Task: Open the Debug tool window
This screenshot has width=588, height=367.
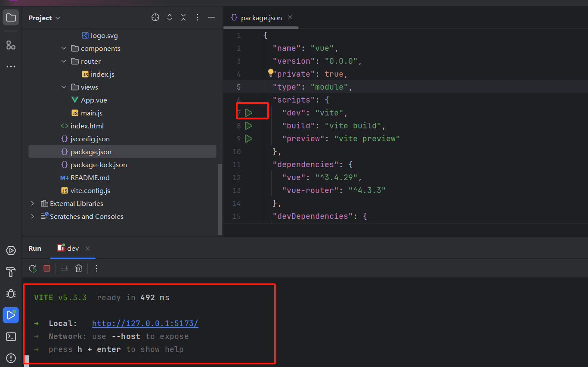Action: pos(11,293)
